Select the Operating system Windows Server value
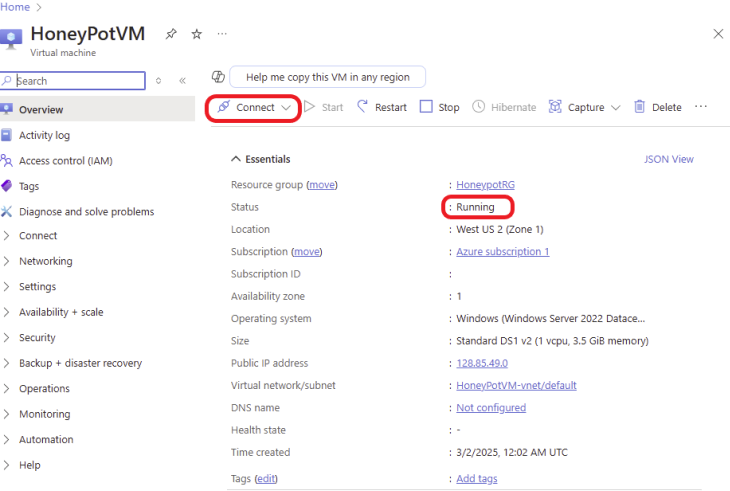The width and height of the screenshot is (730, 491). 551,319
